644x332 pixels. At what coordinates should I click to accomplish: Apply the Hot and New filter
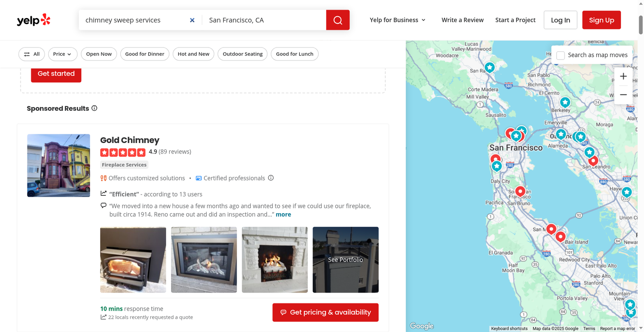click(x=194, y=54)
